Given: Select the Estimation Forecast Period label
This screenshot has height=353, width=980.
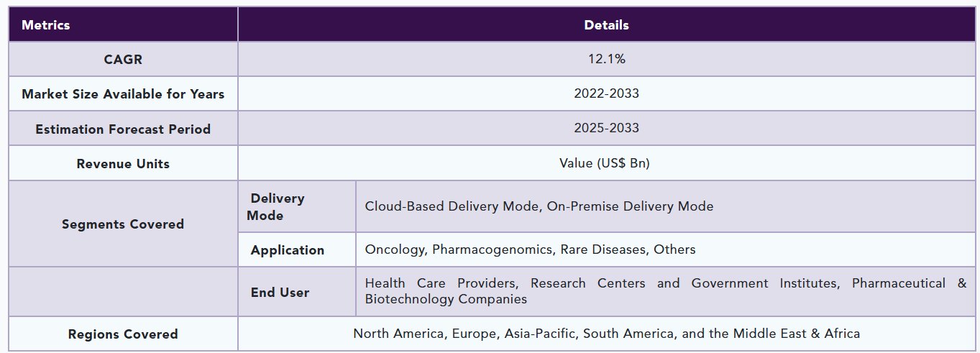Looking at the screenshot, I should click(123, 129).
